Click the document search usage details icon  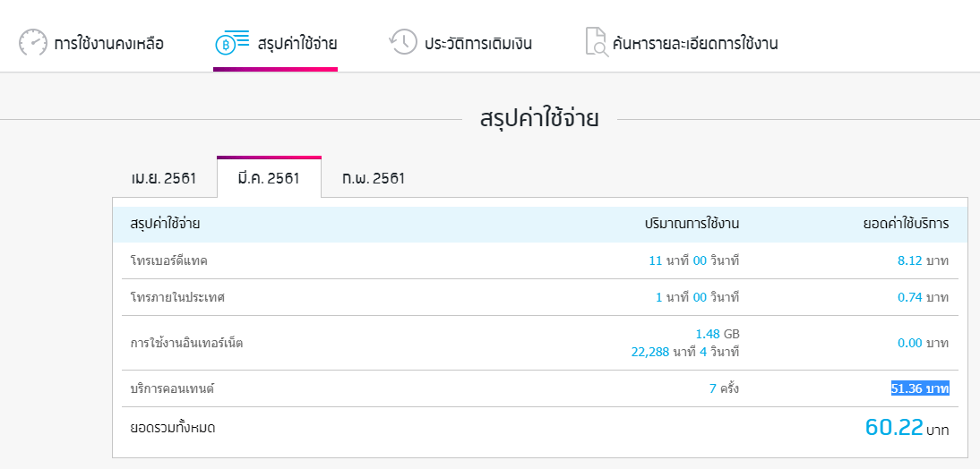(597, 42)
